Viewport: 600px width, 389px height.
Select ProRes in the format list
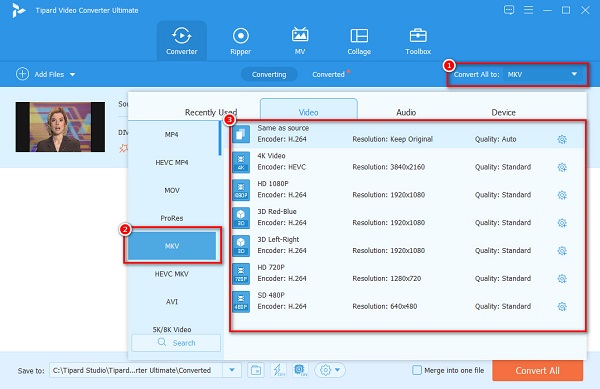click(171, 218)
